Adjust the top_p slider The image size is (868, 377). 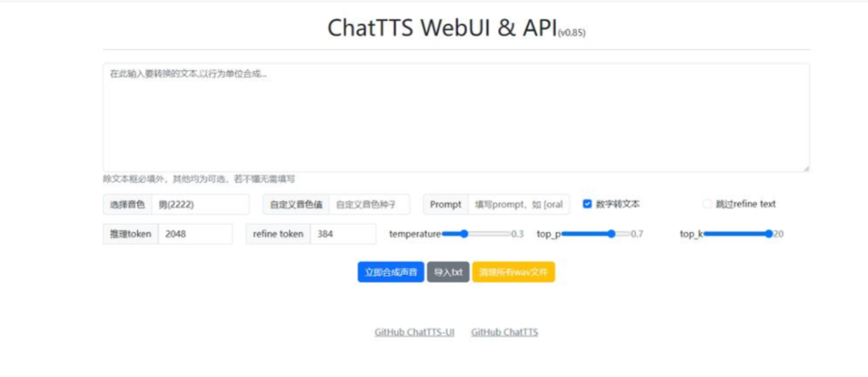click(595, 234)
